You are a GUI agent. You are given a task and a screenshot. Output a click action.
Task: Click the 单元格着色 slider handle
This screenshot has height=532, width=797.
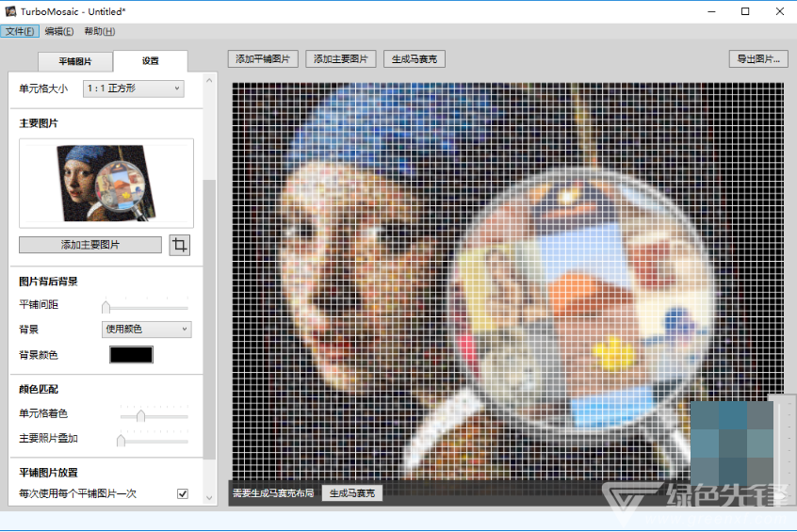pos(140,415)
